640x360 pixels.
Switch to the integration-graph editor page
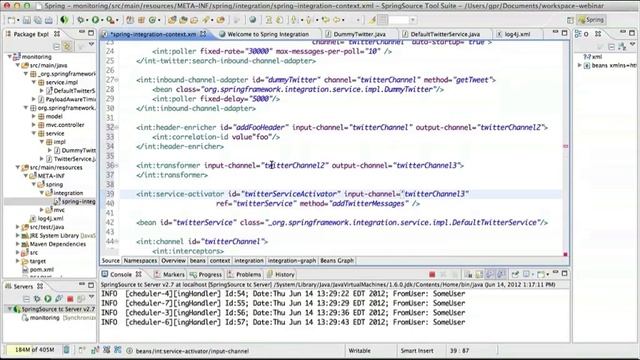pos(292,260)
